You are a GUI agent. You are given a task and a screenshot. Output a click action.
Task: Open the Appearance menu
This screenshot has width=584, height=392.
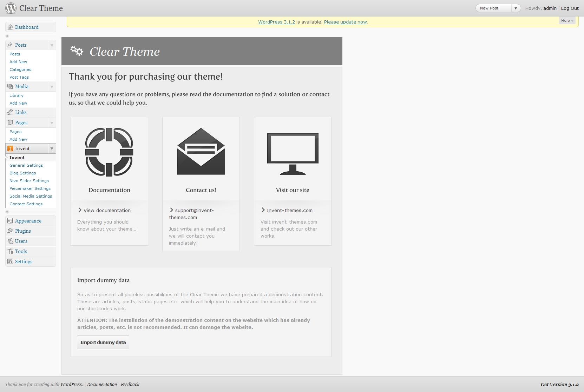(28, 221)
